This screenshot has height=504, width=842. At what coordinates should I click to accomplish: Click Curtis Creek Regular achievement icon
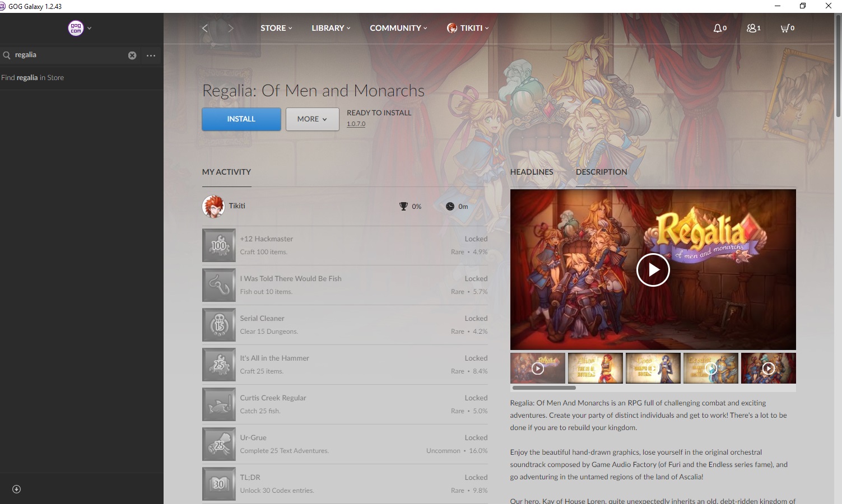click(219, 404)
